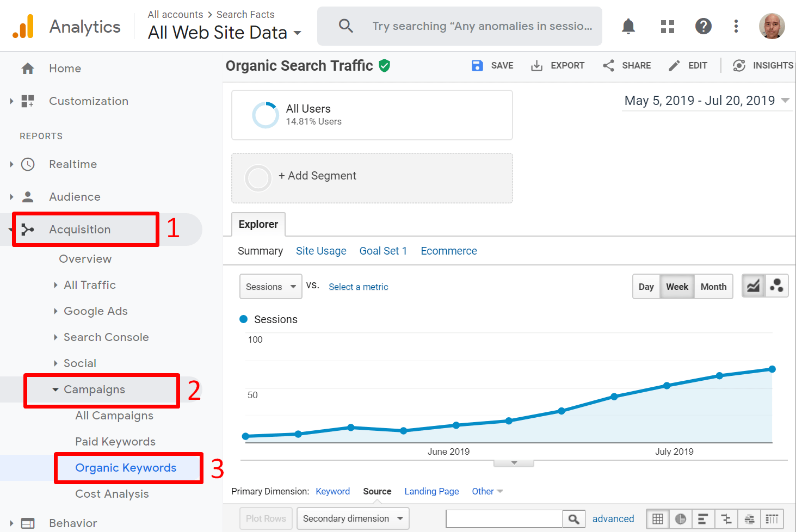Click the Share icon
This screenshot has height=532, width=796.
[608, 66]
